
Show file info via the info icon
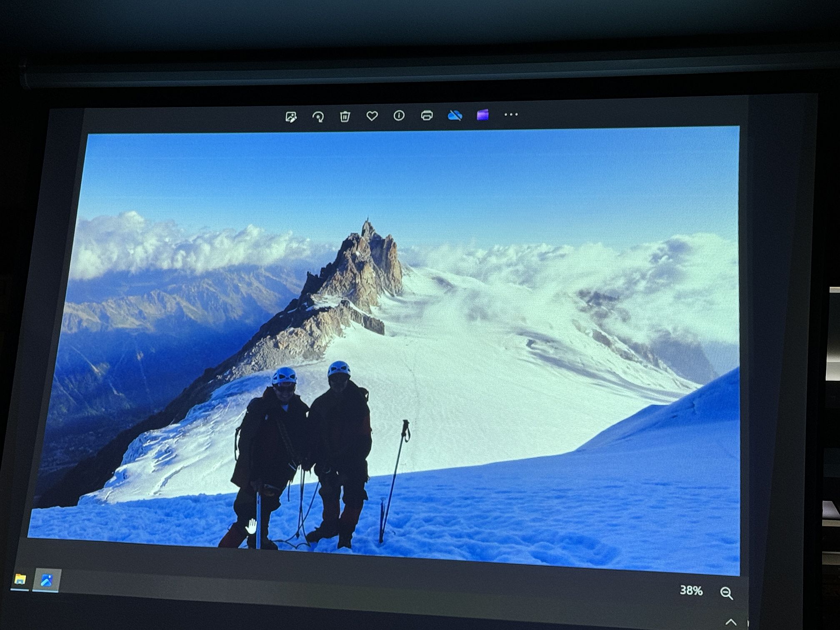[399, 115]
